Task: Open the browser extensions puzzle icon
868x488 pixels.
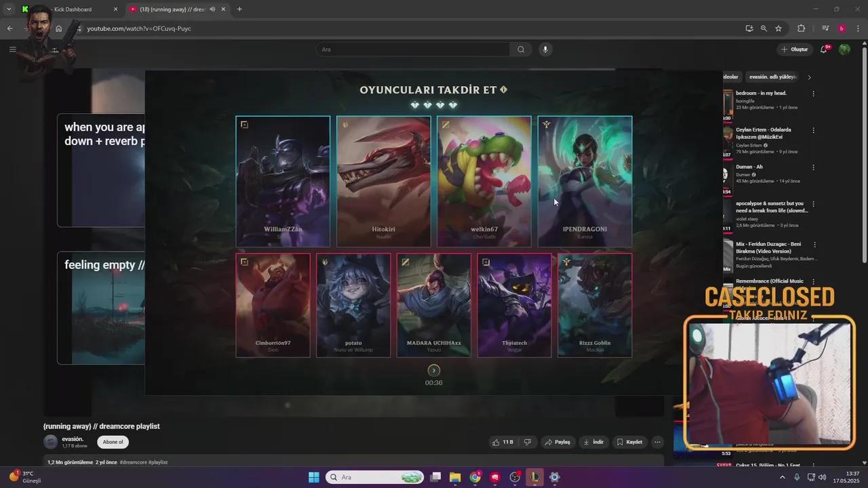Action: 802,28
